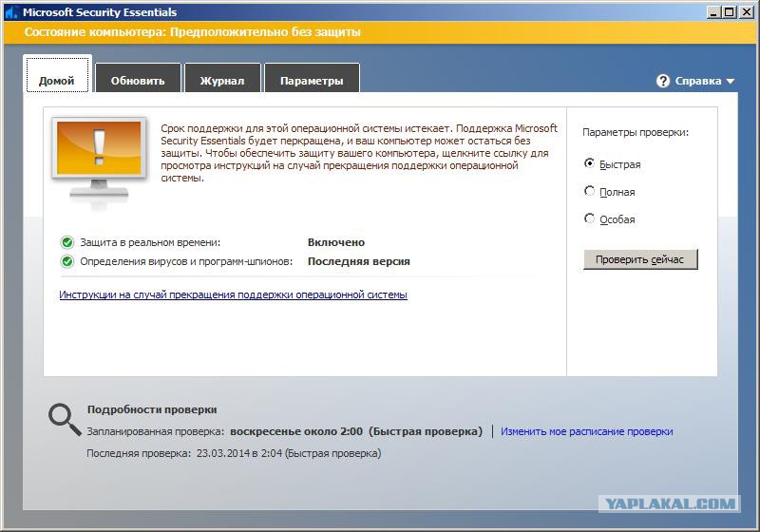Click the Последняя версия status text
This screenshot has height=532, width=760.
click(359, 261)
